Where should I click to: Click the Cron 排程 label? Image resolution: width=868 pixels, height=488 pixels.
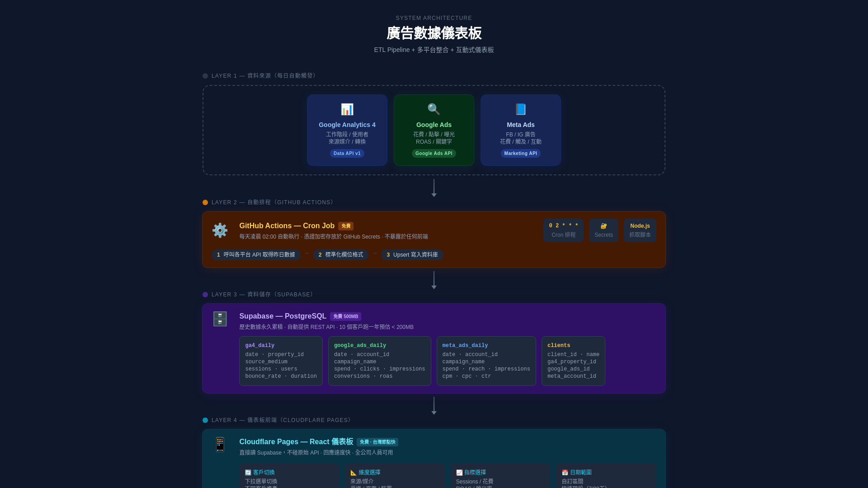click(564, 235)
